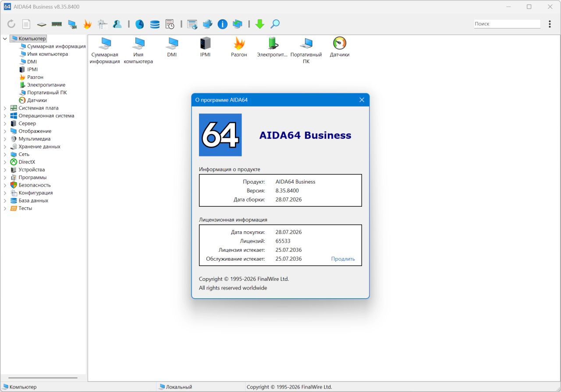Click the sidebar horizontal scrollbar
This screenshot has height=392, width=561.
[43, 378]
